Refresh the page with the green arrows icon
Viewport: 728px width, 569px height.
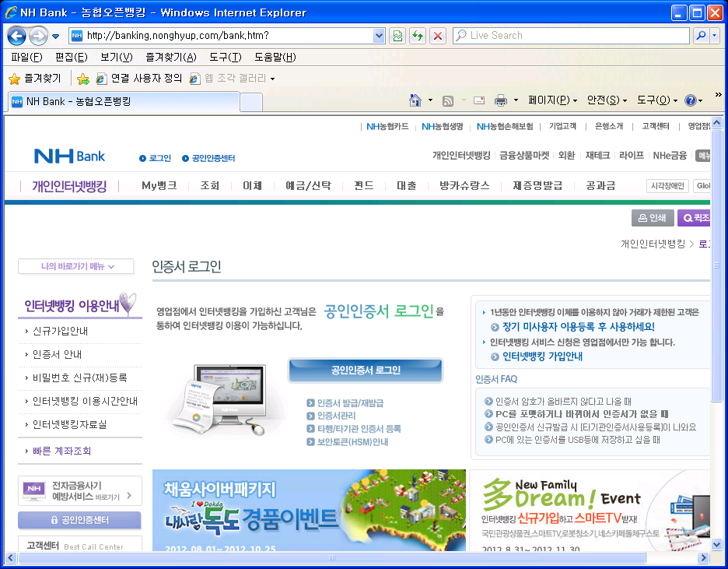tap(418, 36)
